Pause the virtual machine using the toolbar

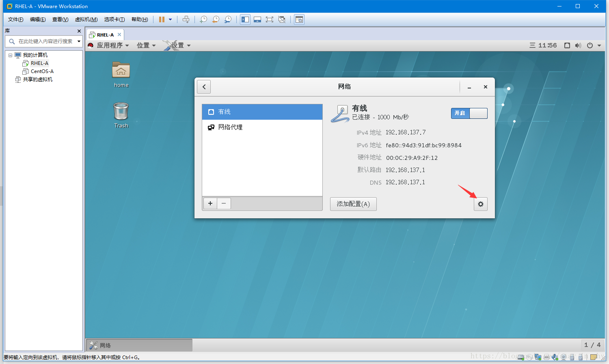tap(162, 19)
